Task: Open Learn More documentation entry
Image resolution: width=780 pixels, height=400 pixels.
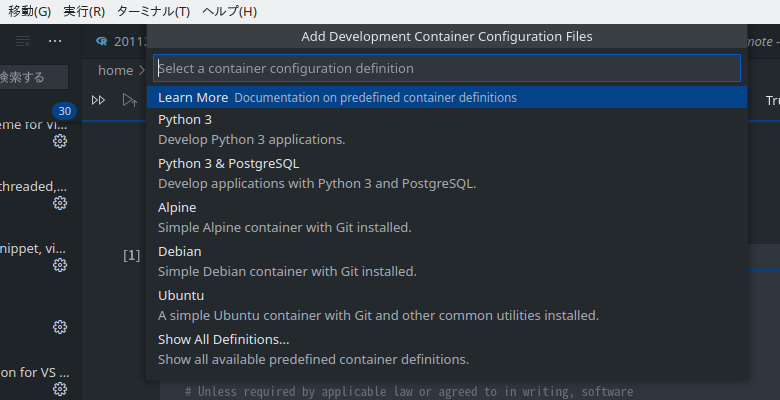Action: coord(447,98)
